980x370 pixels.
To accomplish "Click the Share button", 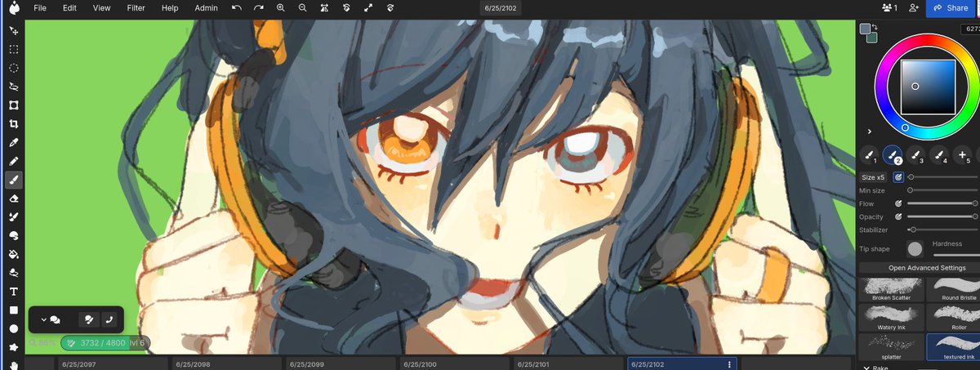I will pyautogui.click(x=949, y=7).
